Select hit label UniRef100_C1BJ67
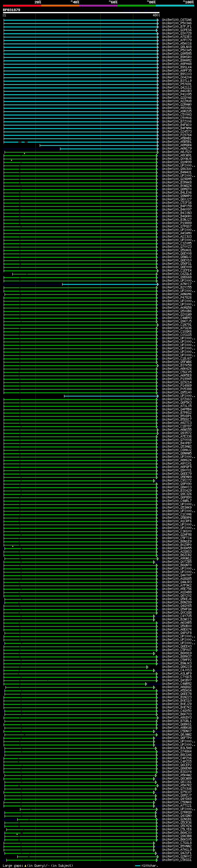This screenshot has width=197, height=868. (x=177, y=358)
